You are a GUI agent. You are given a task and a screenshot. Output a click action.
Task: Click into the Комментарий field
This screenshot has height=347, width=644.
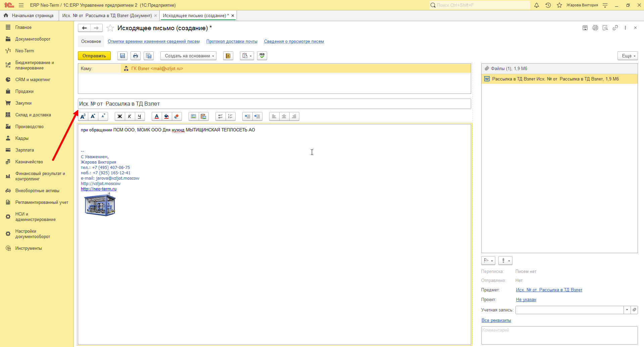tap(559, 335)
